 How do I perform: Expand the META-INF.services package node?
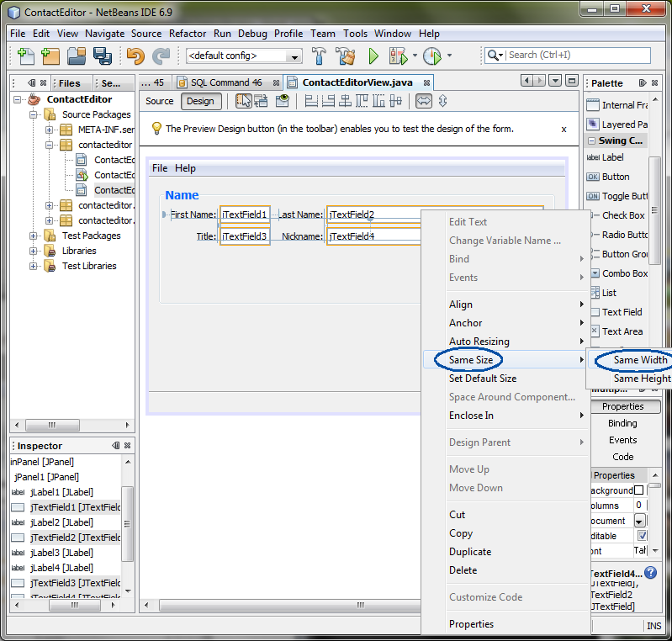coord(50,130)
